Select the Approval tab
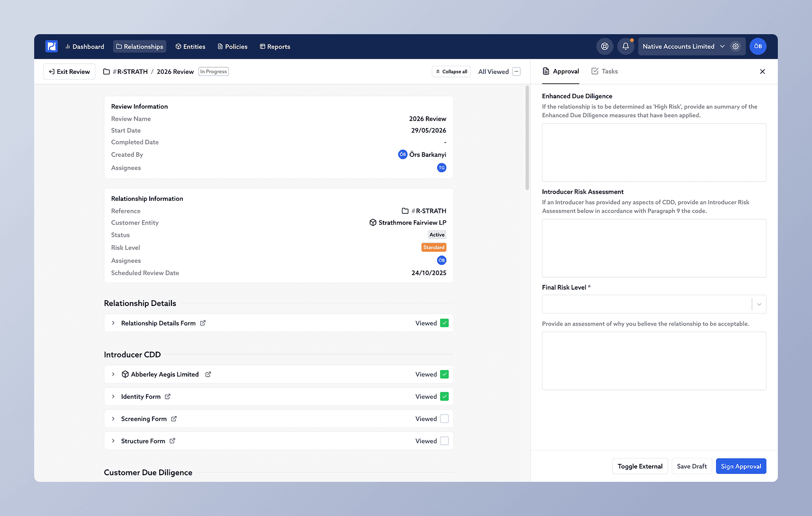This screenshot has height=516, width=812. point(561,72)
